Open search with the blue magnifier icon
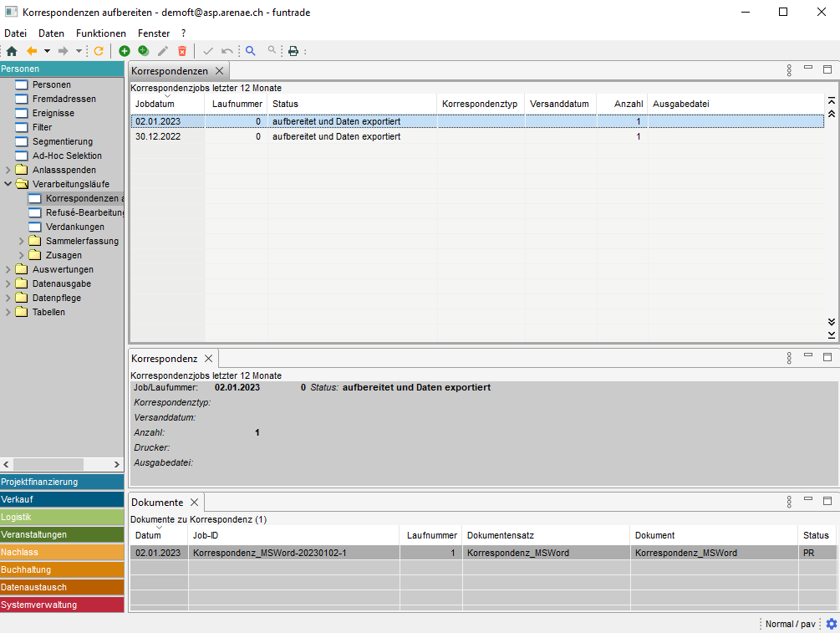 click(250, 51)
